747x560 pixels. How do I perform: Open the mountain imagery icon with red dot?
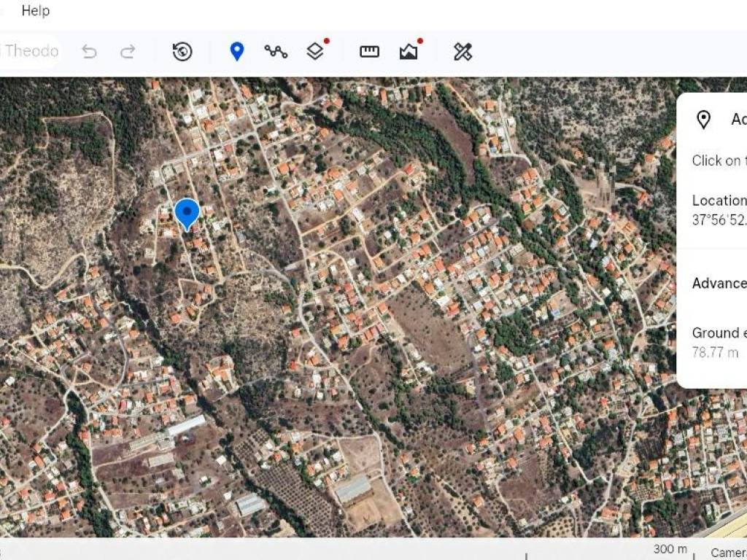point(409,51)
